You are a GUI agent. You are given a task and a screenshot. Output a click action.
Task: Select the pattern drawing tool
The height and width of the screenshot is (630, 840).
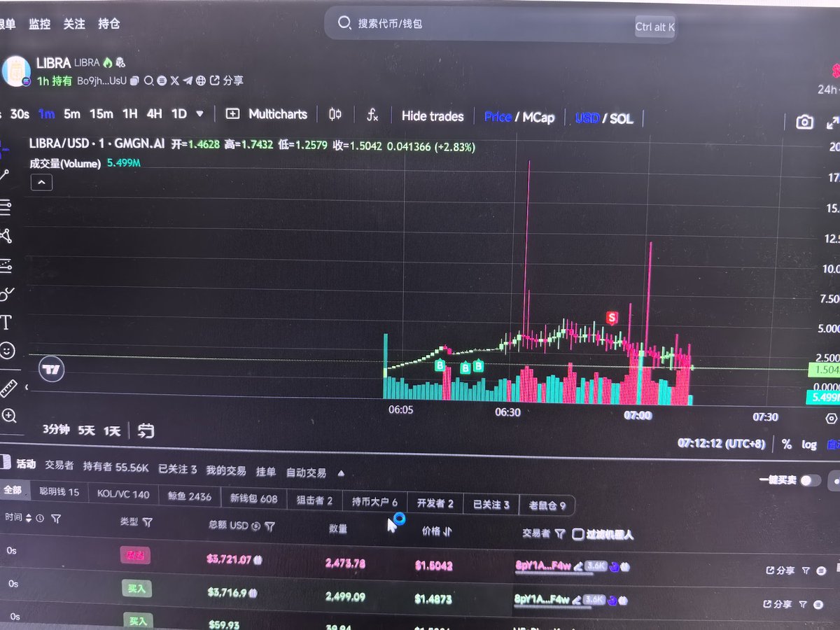tap(6, 236)
